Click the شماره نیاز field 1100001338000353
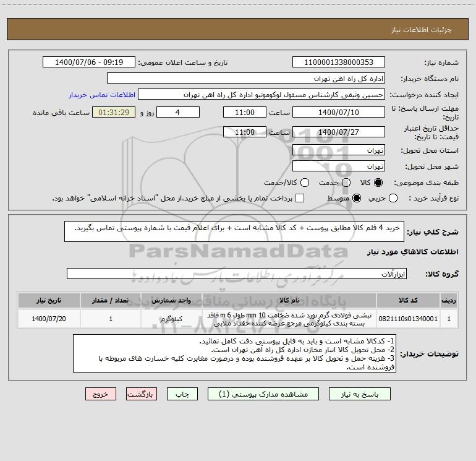 (339, 62)
